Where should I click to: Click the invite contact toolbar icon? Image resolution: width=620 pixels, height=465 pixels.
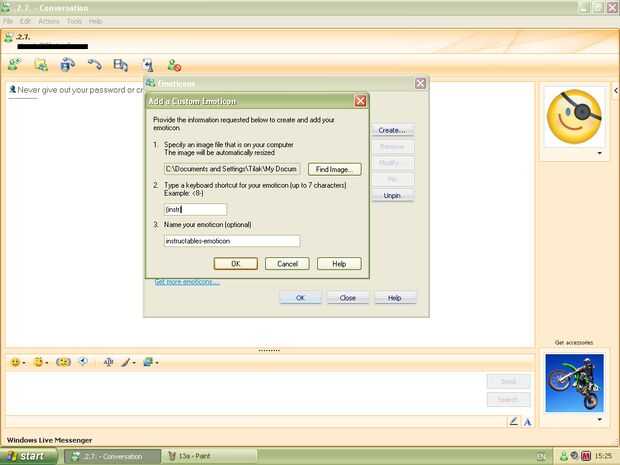click(x=15, y=65)
